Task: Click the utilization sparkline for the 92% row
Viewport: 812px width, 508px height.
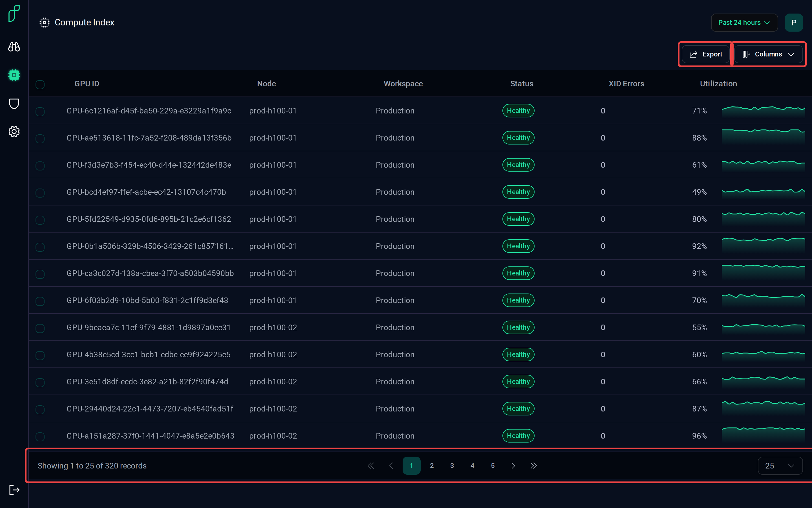Action: coord(763,245)
